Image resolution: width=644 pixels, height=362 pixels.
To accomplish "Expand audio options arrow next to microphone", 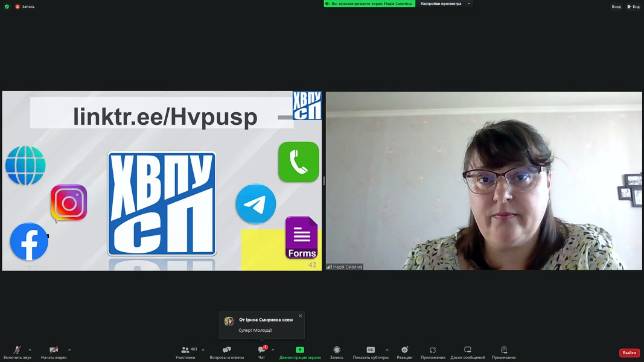I will point(30,350).
